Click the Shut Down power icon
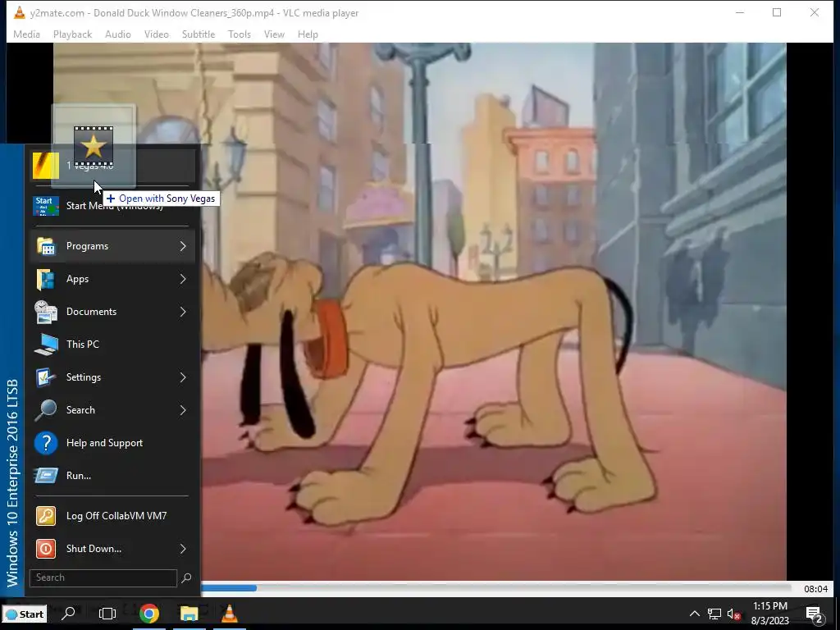840x630 pixels. [46, 549]
